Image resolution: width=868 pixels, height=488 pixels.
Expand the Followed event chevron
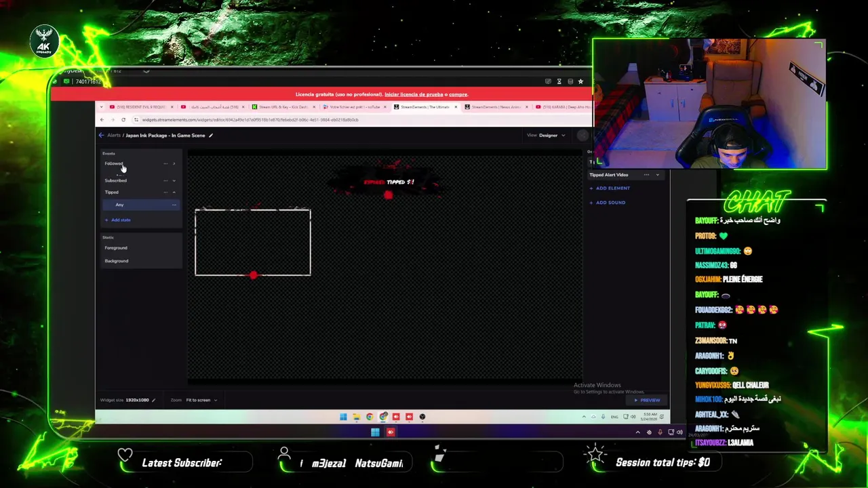coord(174,163)
